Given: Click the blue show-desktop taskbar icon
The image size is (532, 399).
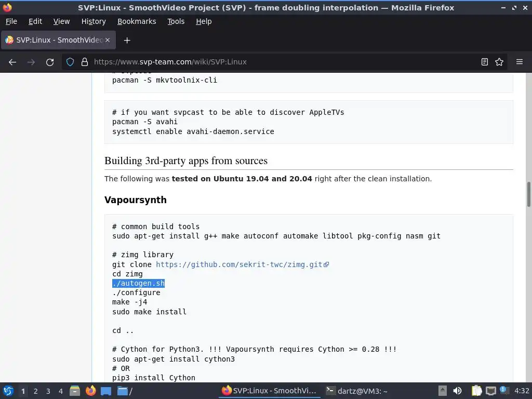Looking at the screenshot, I should coord(106,391).
